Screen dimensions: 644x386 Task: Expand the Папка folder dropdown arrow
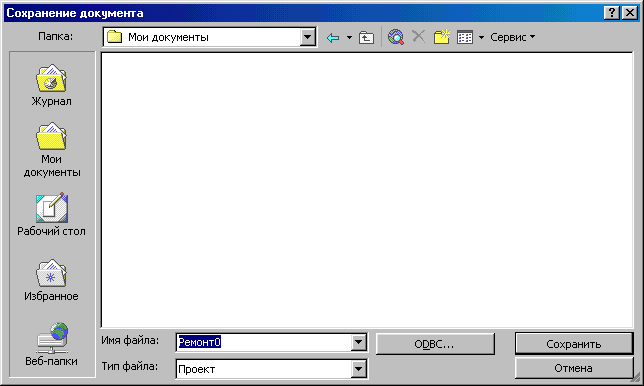click(x=307, y=37)
